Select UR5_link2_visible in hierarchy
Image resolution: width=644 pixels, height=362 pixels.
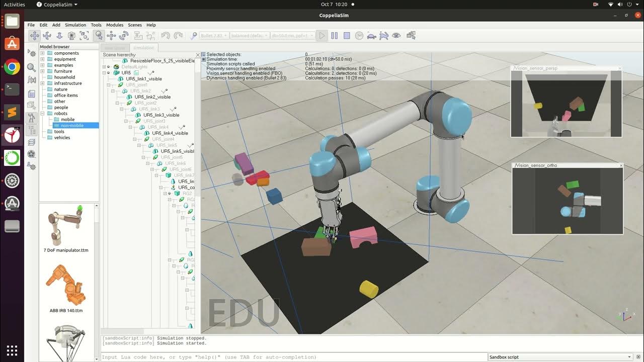point(152,97)
